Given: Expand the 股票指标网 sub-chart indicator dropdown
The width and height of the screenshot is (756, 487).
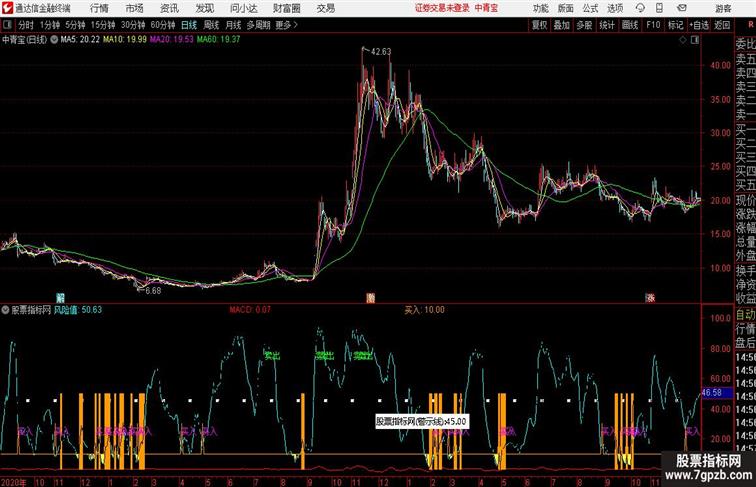Looking at the screenshot, I should (5, 310).
